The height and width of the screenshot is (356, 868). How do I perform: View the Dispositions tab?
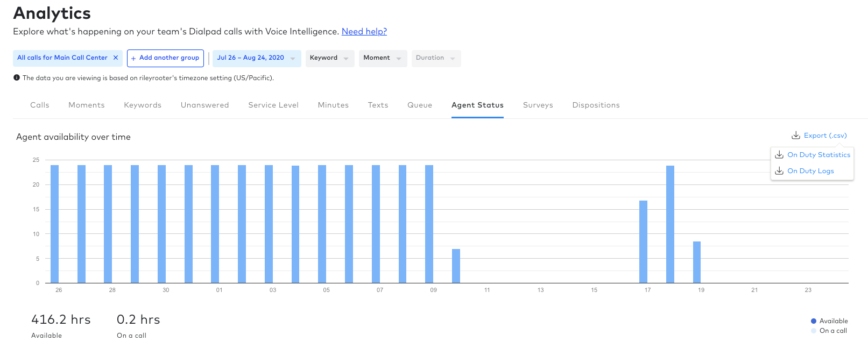[596, 105]
